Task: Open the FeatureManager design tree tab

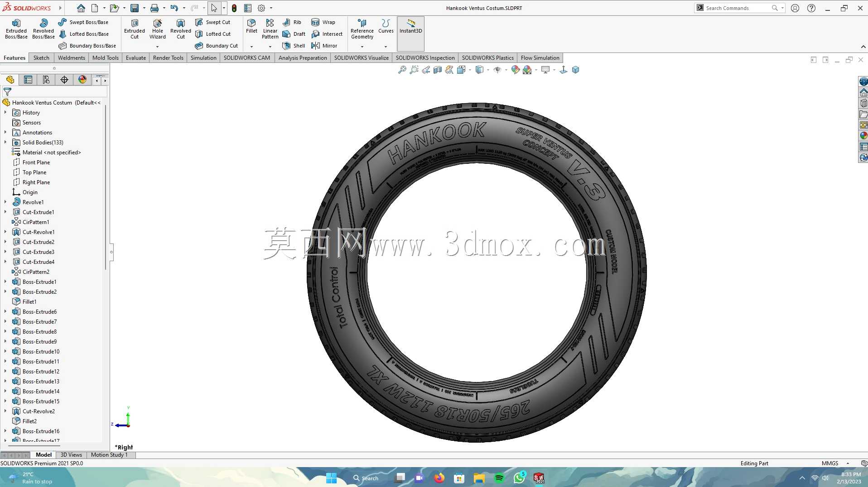Action: (x=10, y=80)
